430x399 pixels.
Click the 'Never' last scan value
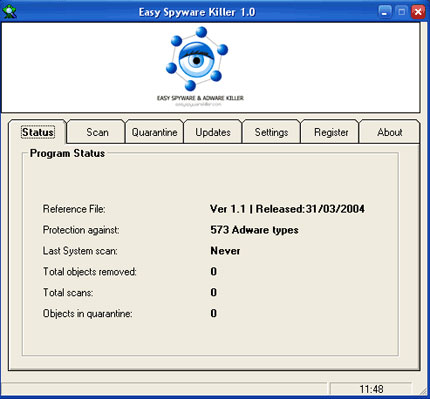click(x=225, y=251)
